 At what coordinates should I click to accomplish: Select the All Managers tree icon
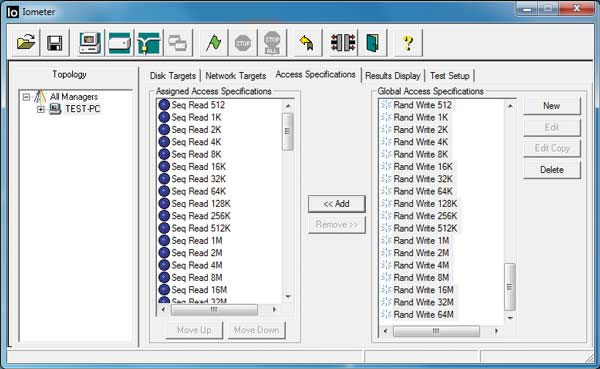(x=39, y=96)
